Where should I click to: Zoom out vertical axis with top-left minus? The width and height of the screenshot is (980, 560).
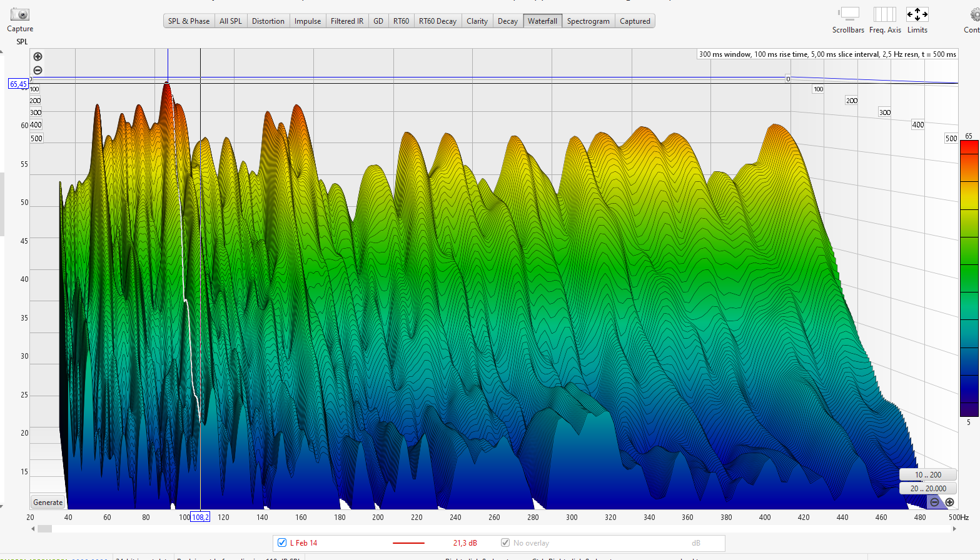coord(38,70)
